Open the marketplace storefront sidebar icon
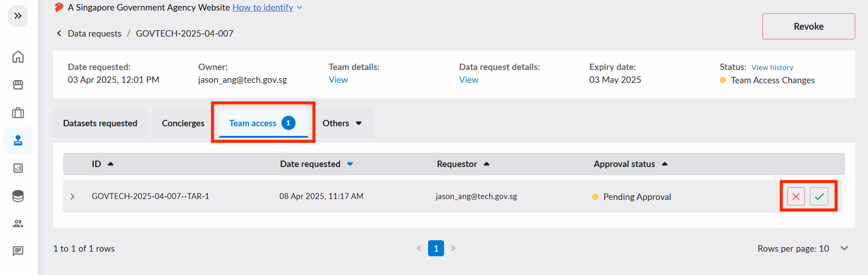Image resolution: width=868 pixels, height=275 pixels. 18,85
